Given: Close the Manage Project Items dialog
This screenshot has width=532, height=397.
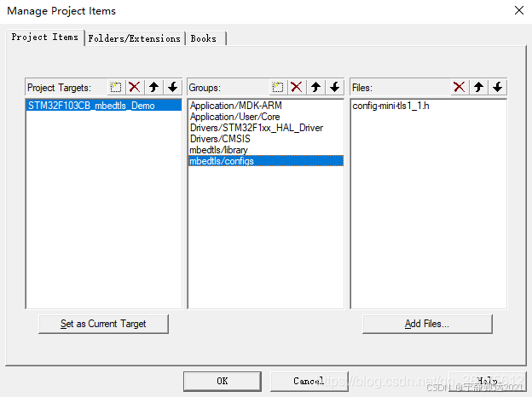Looking at the screenshot, I should tap(519, 10).
